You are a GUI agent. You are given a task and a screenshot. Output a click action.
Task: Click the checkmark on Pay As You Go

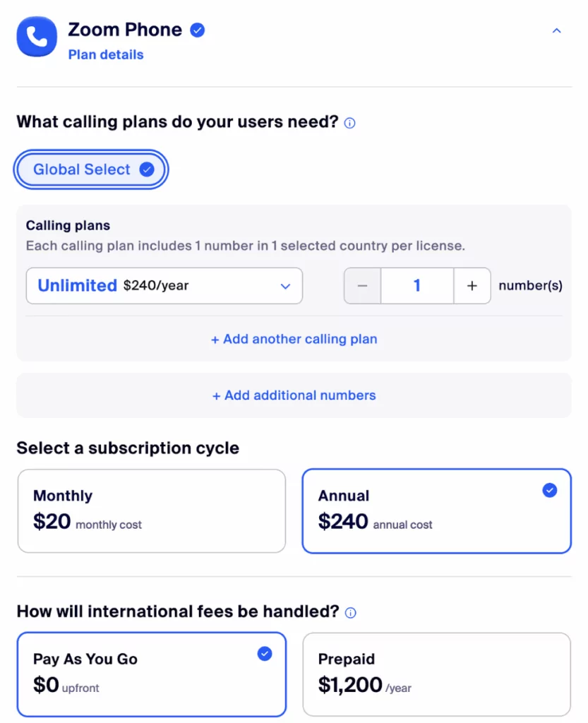tap(265, 654)
